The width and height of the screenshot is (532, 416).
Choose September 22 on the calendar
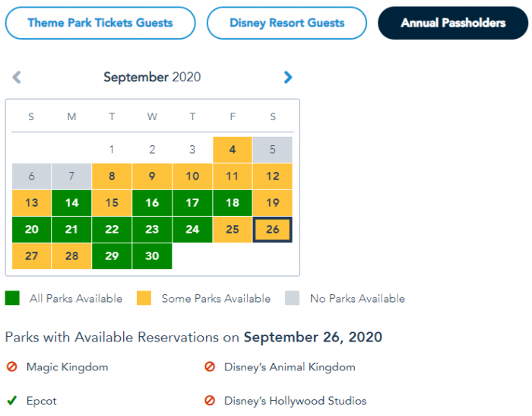(x=112, y=230)
